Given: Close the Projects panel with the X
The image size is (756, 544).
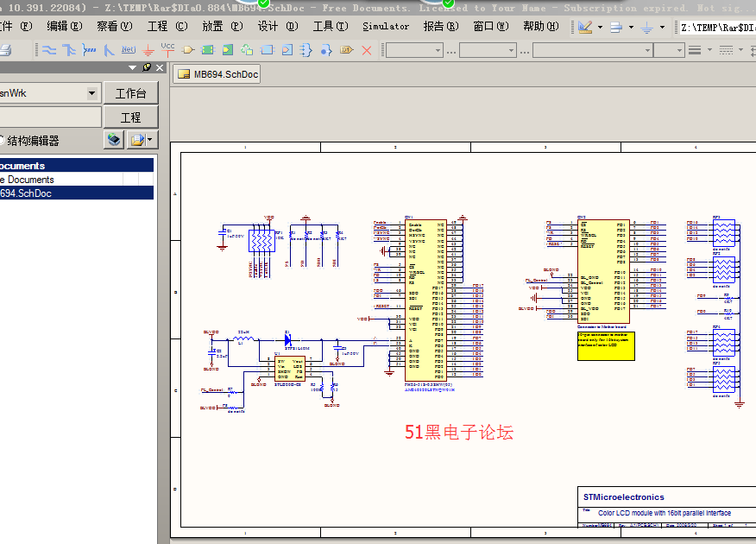Looking at the screenshot, I should [x=160, y=68].
